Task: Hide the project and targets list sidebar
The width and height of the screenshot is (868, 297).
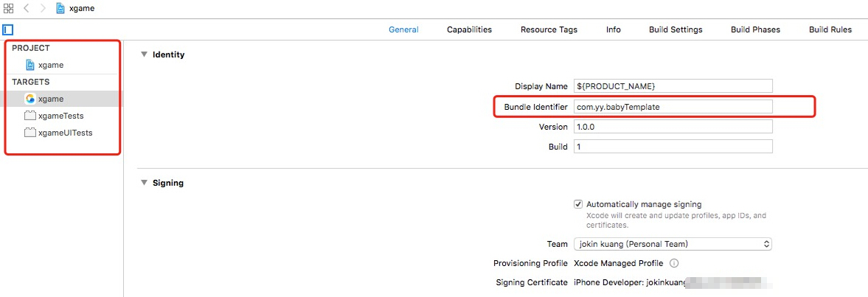Action: 8,30
